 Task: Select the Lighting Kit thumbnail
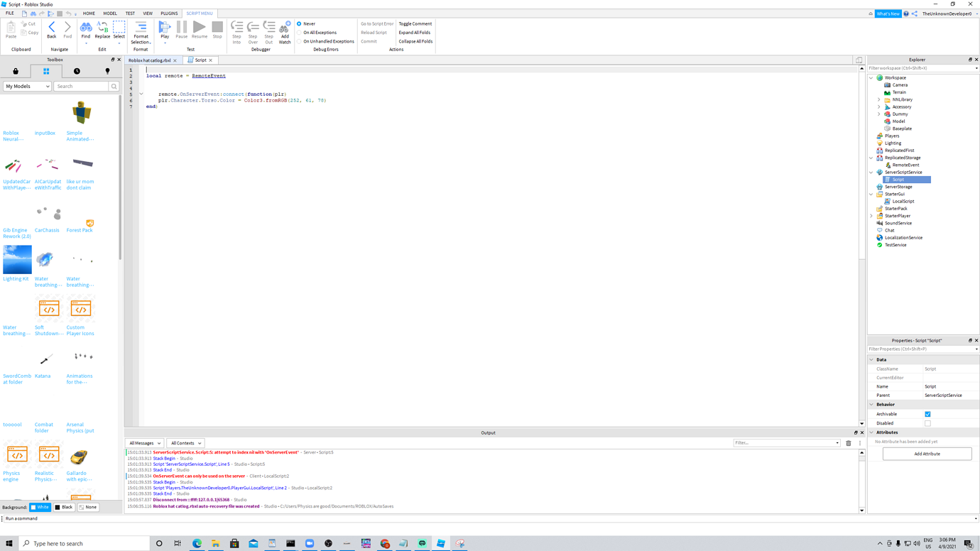point(17,260)
